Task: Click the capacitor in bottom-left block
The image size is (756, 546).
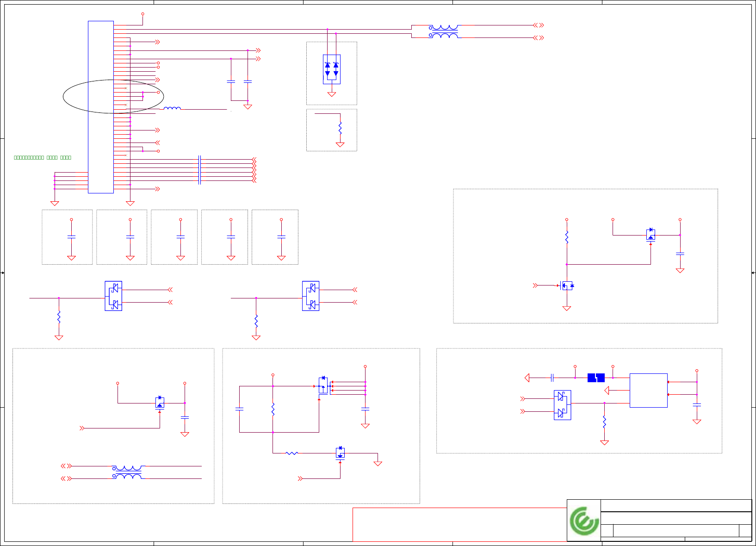Action: (x=185, y=417)
